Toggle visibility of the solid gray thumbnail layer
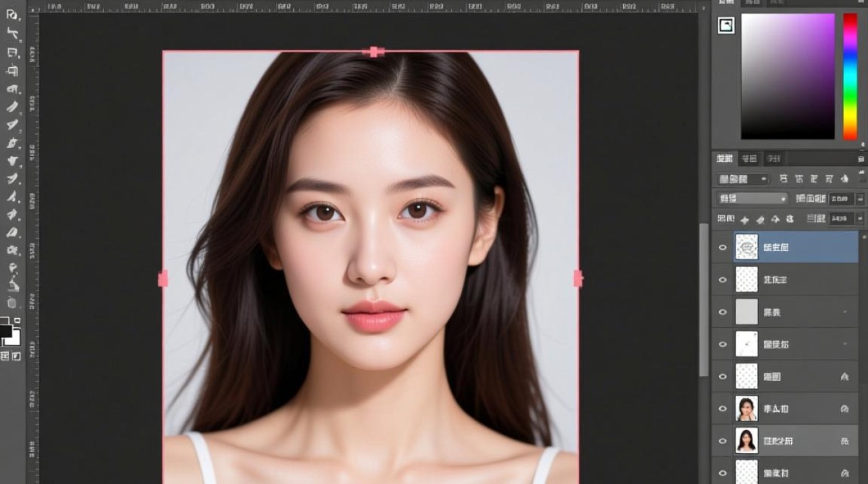Image resolution: width=868 pixels, height=484 pixels. click(x=723, y=312)
